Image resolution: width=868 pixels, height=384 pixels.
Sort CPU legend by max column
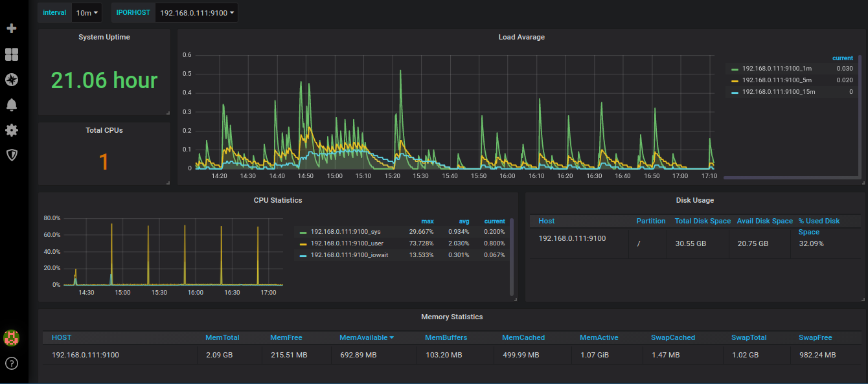428,221
